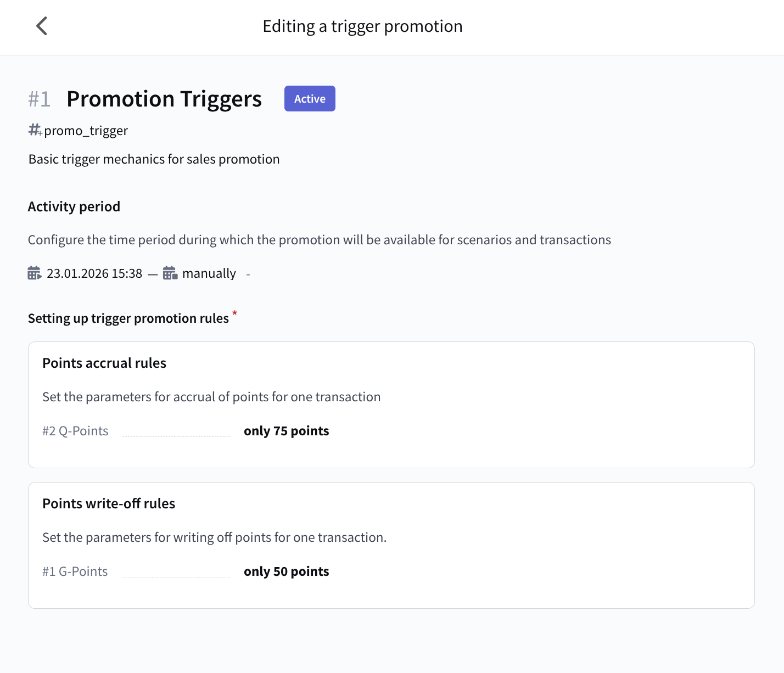Viewport: 784px width, 673px height.
Task: Edit the promo_trigger tag text
Action: [x=86, y=131]
